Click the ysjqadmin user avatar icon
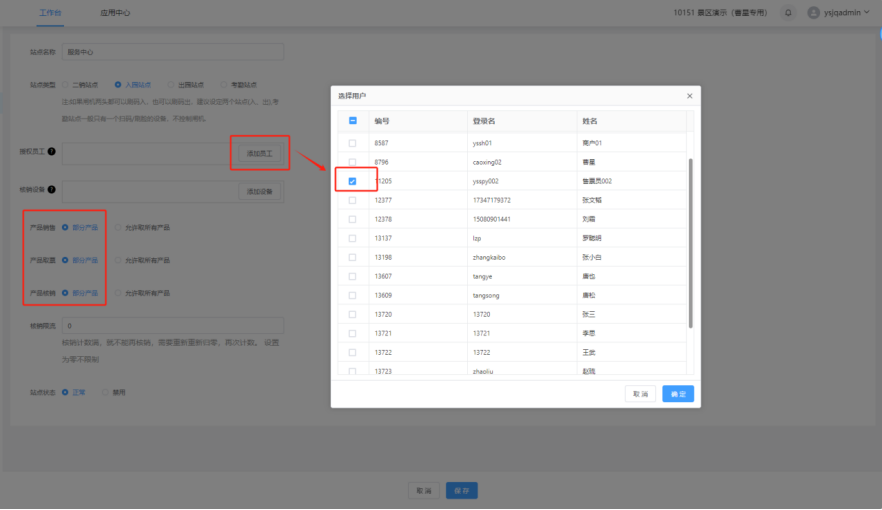Viewport: 882px width, 510px height. click(x=813, y=13)
